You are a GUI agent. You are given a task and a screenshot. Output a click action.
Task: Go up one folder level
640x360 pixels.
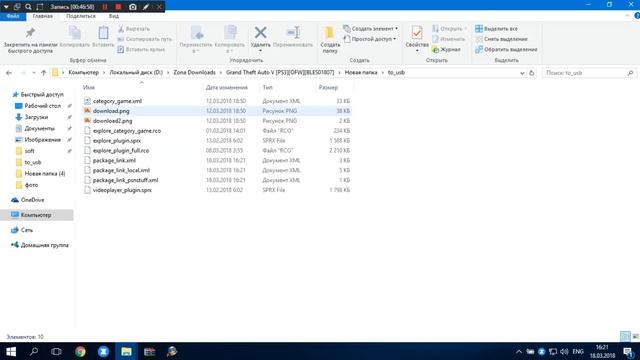pyautogui.click(x=44, y=73)
